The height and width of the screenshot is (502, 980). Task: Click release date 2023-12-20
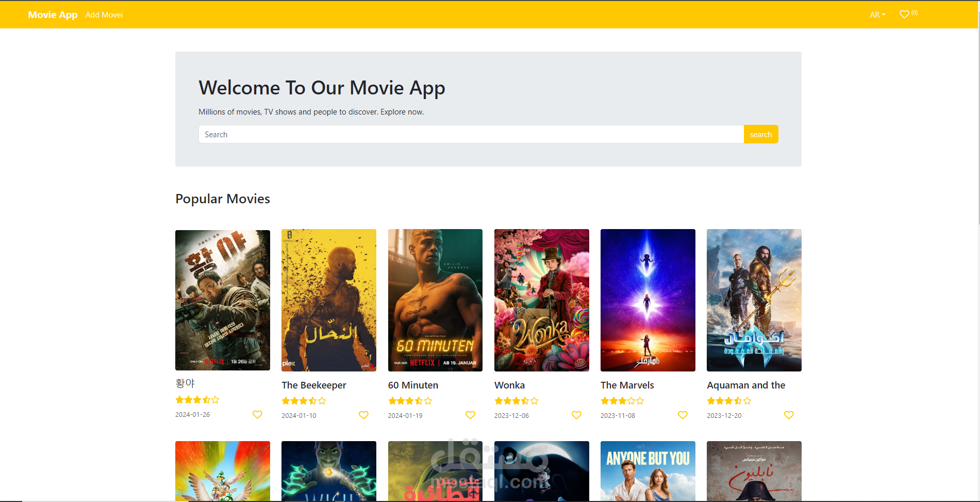tap(724, 415)
